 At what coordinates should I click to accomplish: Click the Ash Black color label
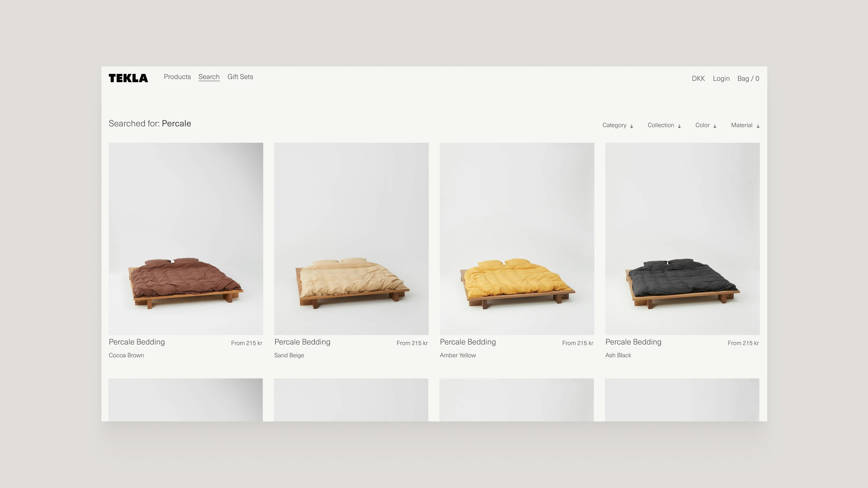618,355
